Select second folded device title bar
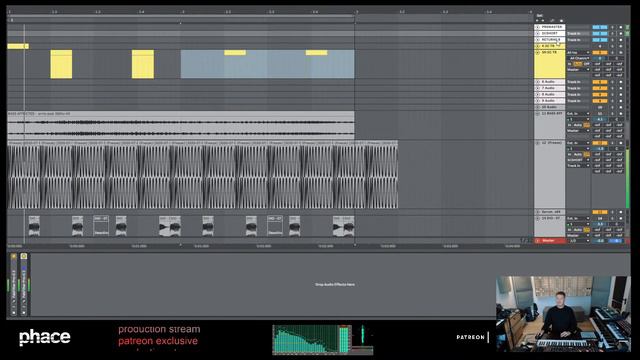 pos(24,284)
